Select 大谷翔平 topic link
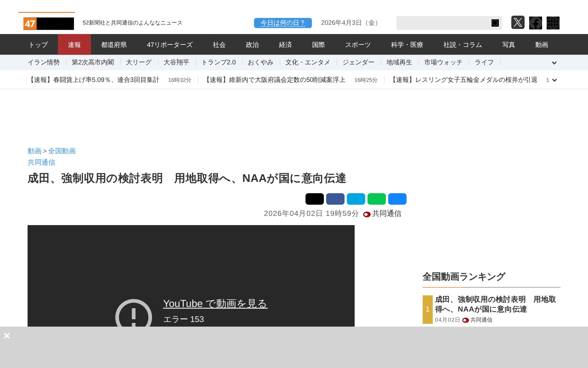 [176, 63]
